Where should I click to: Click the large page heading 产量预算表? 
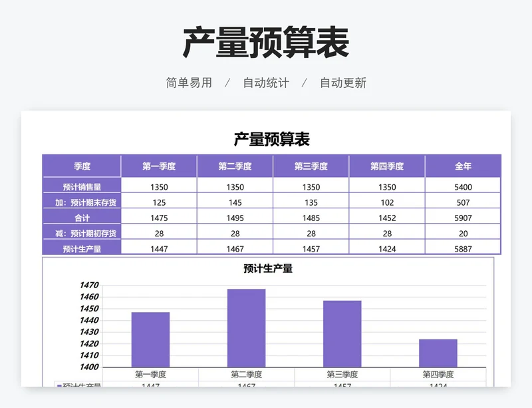coord(266,43)
